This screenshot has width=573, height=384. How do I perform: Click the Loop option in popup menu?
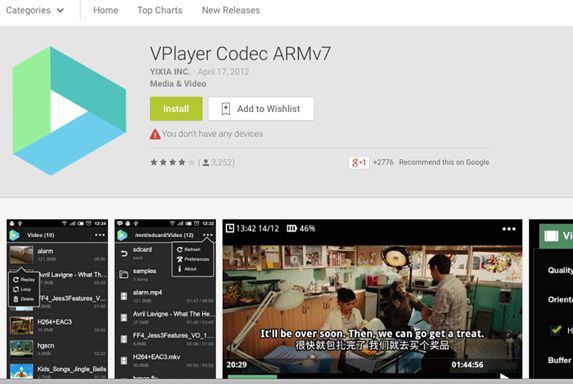[22, 289]
